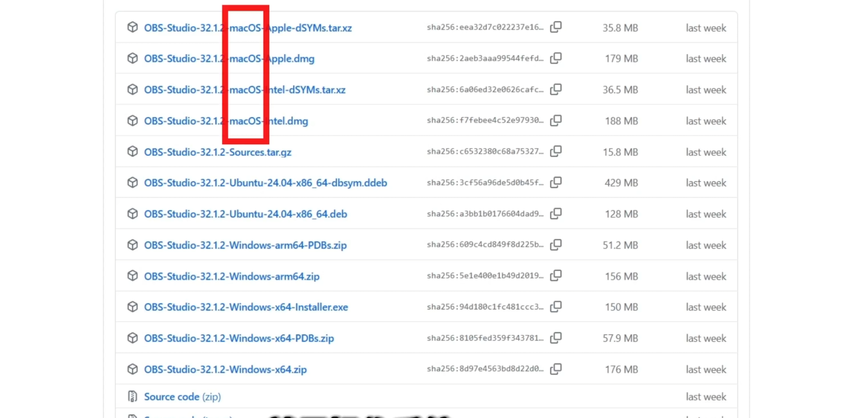Download OBS-Studio-32.1.2-Windows-x64.zip
Image resolution: width=868 pixels, height=418 pixels.
coord(225,369)
